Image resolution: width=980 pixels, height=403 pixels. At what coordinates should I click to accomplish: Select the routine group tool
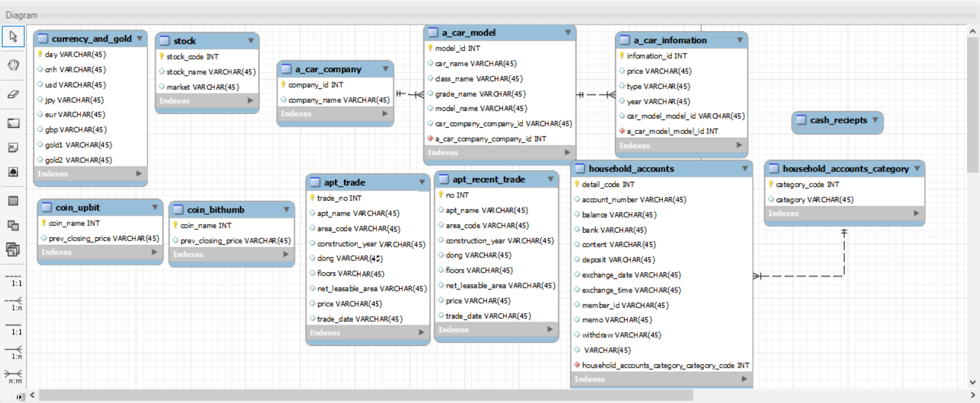13,249
